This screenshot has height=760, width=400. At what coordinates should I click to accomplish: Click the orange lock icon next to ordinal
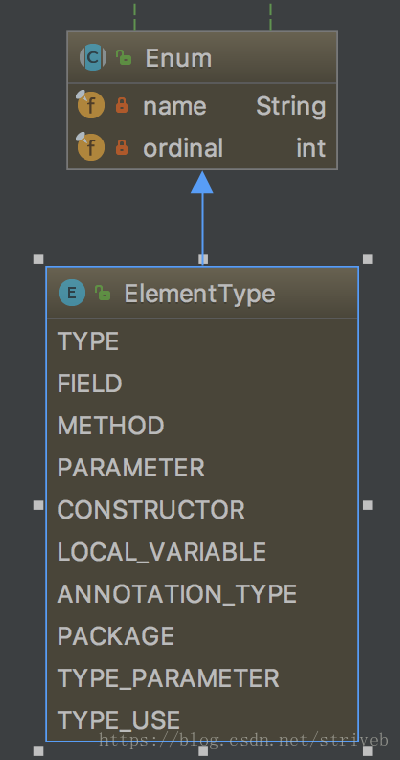pos(122,147)
